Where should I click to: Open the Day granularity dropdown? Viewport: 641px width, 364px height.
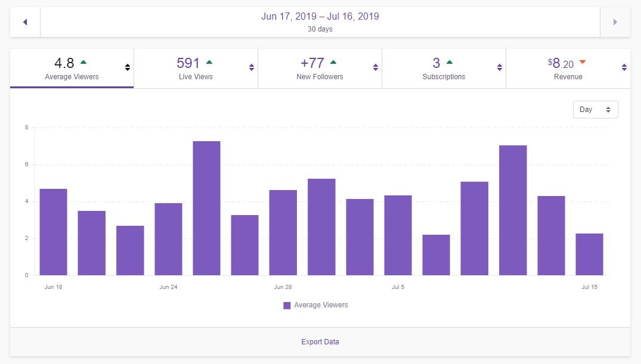595,110
